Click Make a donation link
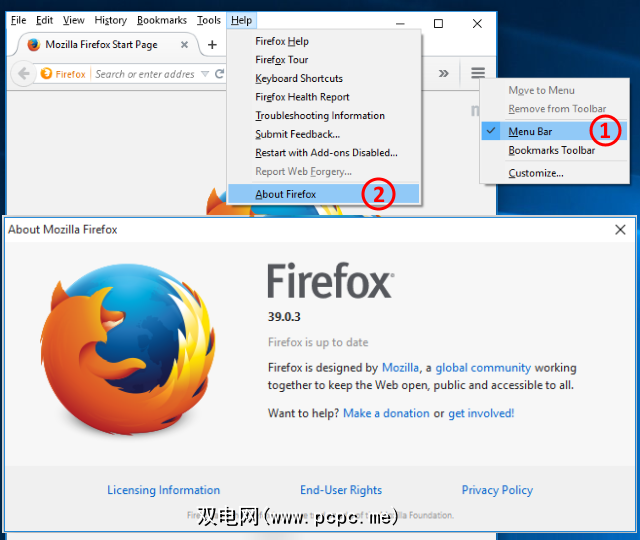 tap(386, 413)
